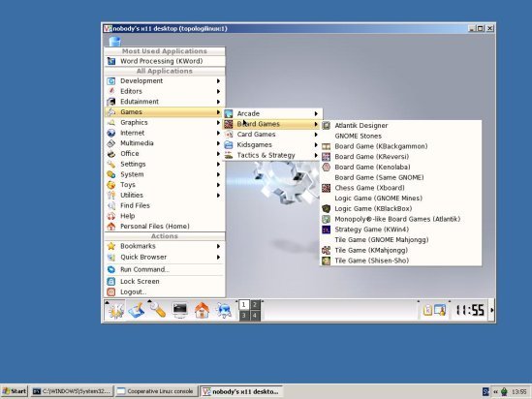This screenshot has width=532, height=399.
Task: Switch to virtual desktop 3 in pager
Action: point(243,316)
